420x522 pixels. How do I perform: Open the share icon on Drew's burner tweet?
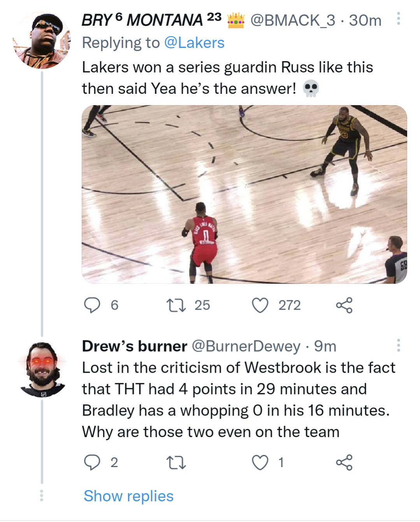click(344, 463)
